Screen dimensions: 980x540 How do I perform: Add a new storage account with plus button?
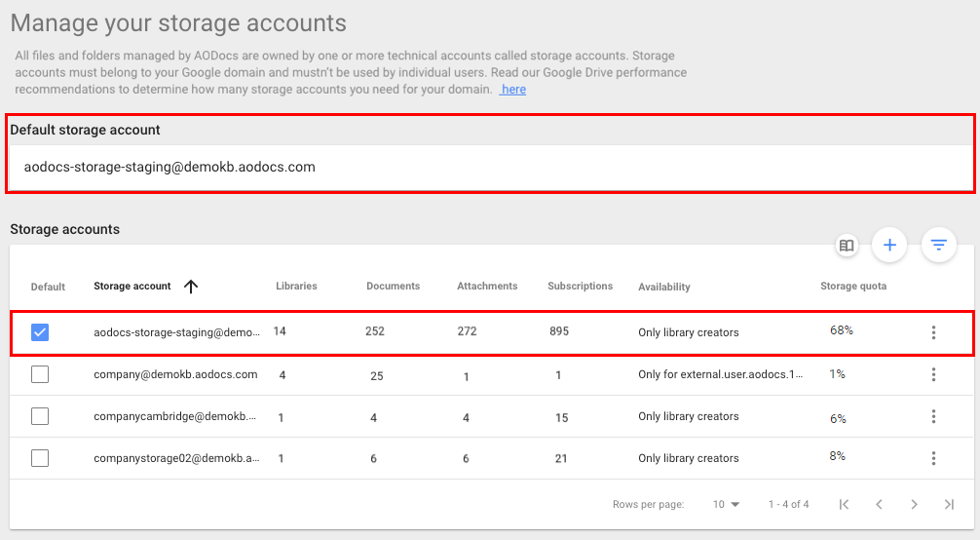tap(888, 245)
